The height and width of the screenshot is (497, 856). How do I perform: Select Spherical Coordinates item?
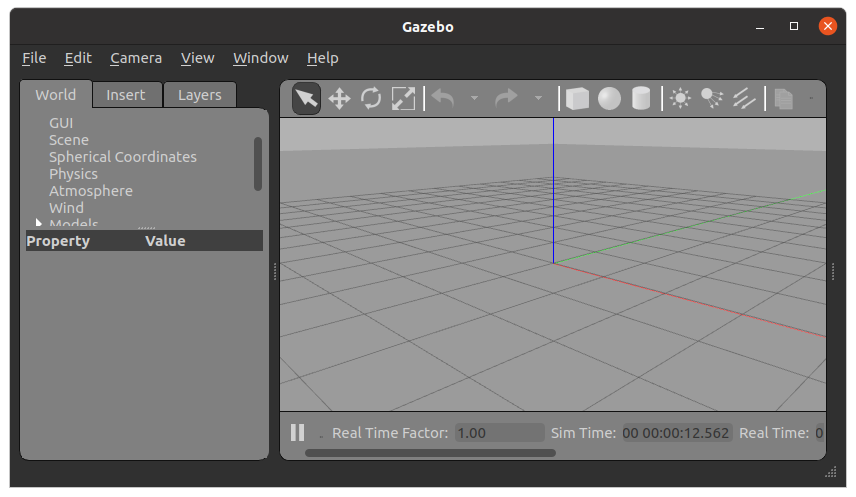click(123, 157)
